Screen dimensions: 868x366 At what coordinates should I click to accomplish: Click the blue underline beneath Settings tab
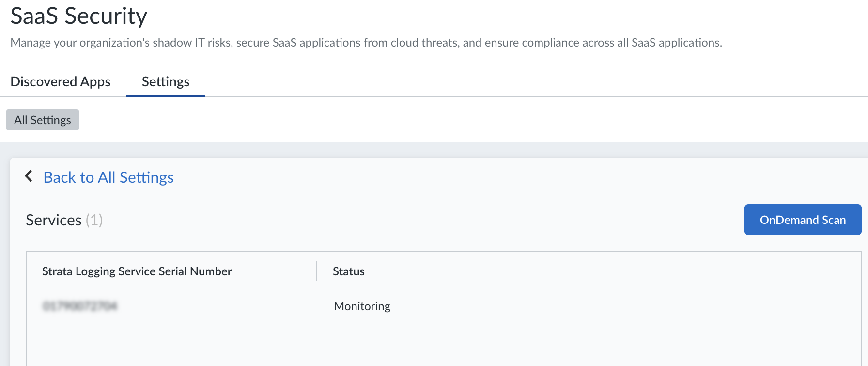166,96
